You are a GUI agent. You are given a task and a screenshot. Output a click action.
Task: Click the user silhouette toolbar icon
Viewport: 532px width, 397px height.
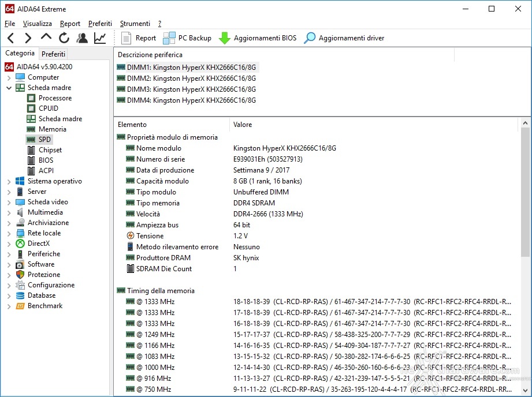[x=82, y=38]
